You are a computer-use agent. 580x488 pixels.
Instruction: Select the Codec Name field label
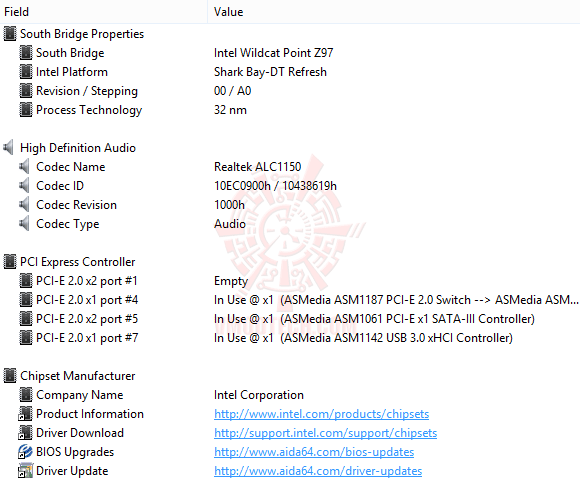pyautogui.click(x=71, y=167)
